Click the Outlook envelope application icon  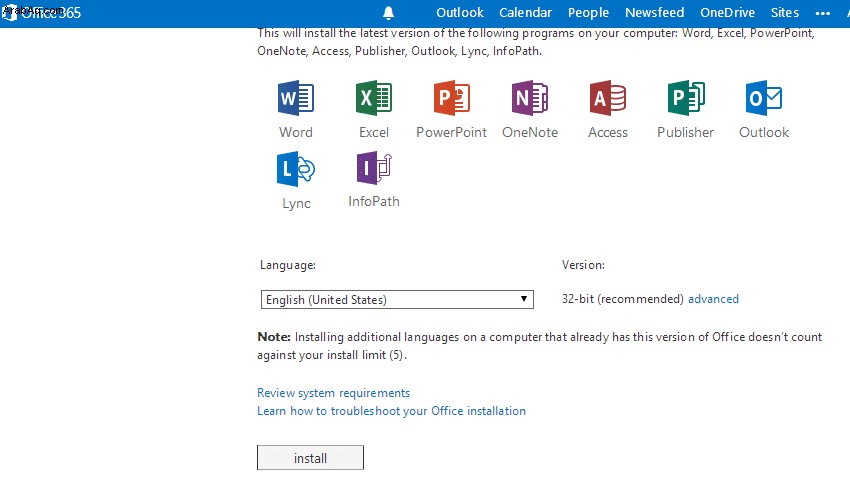pos(764,98)
